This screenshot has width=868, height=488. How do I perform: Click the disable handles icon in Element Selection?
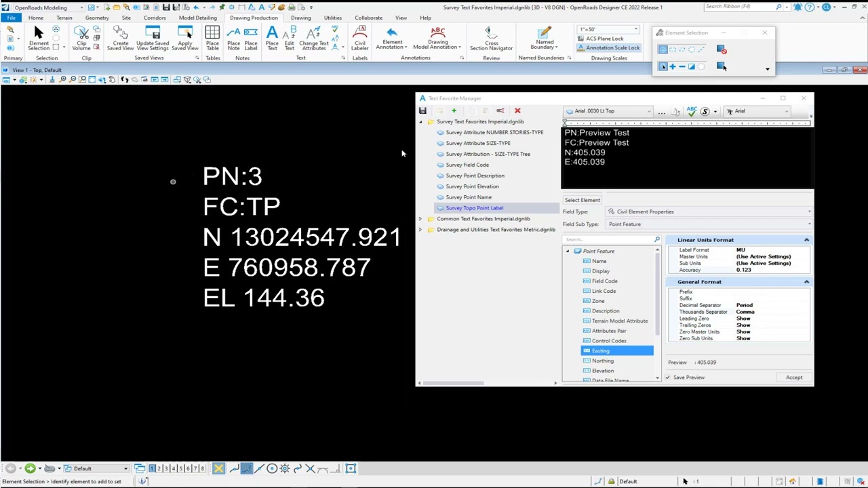722,49
